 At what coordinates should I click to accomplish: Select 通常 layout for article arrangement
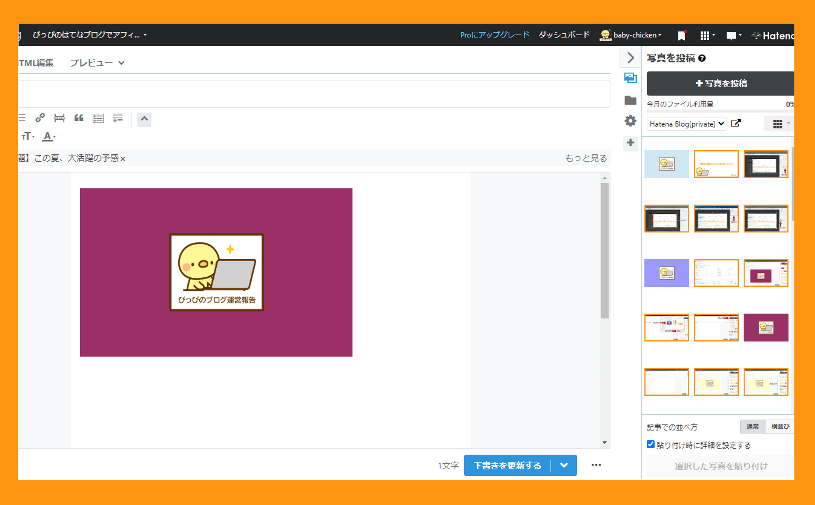pyautogui.click(x=752, y=427)
